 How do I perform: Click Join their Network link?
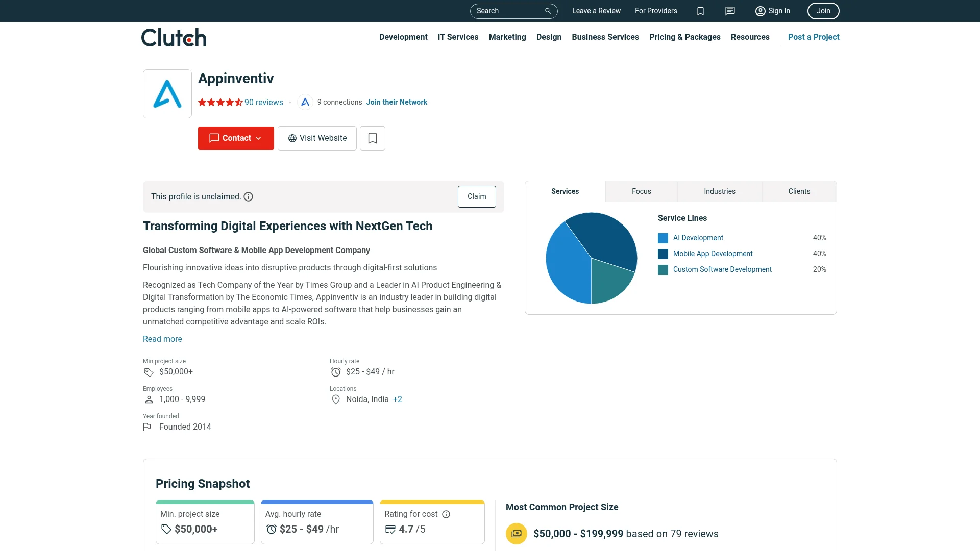(x=397, y=102)
